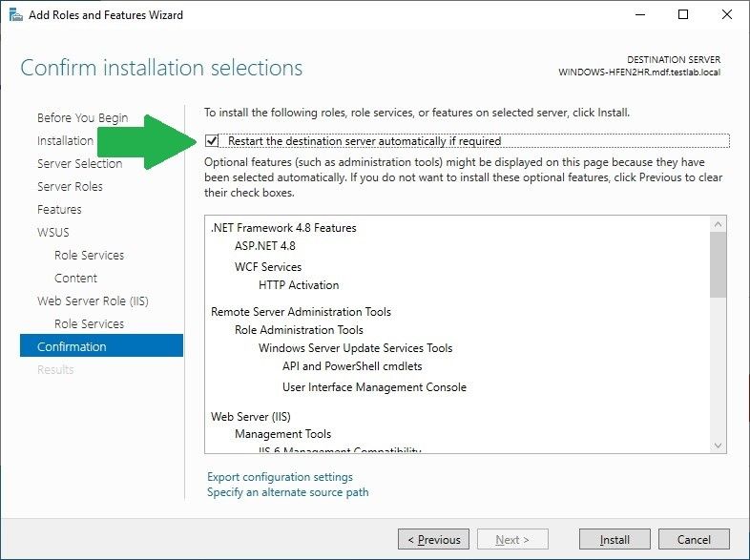Open the Server Roles step
The height and width of the screenshot is (560, 750).
click(70, 186)
